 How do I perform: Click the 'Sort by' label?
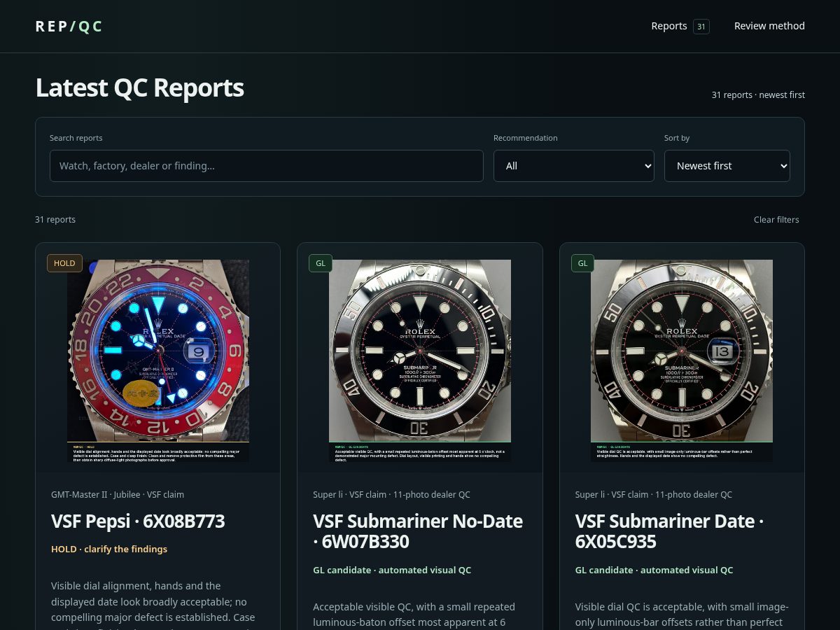click(677, 138)
